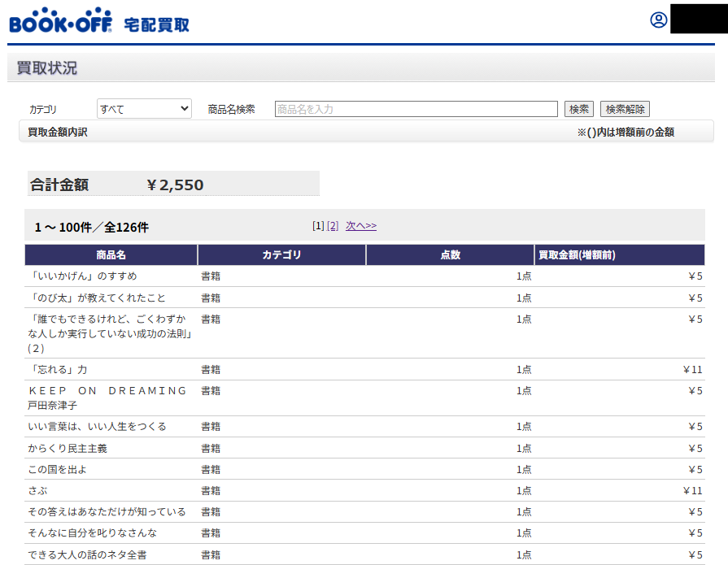The height and width of the screenshot is (565, 728).
Task: Focus the 商品名検索 input field
Action: (x=416, y=109)
